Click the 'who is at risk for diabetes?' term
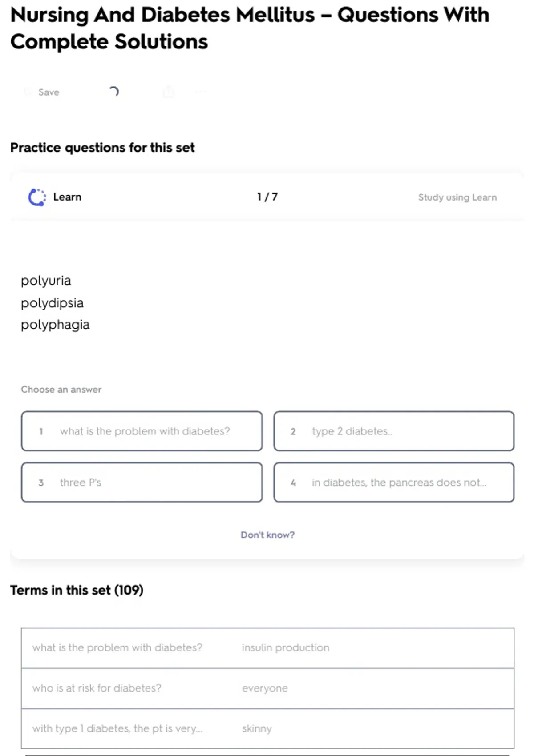The width and height of the screenshot is (534, 756). point(97,688)
